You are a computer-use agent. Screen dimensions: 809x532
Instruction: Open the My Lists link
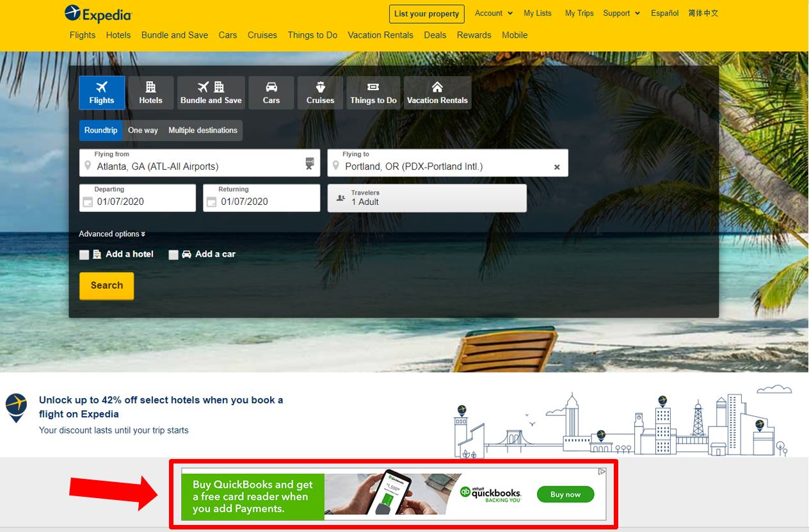pyautogui.click(x=538, y=13)
